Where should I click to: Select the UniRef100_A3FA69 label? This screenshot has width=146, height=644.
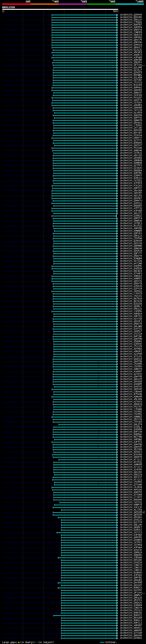tap(131, 57)
